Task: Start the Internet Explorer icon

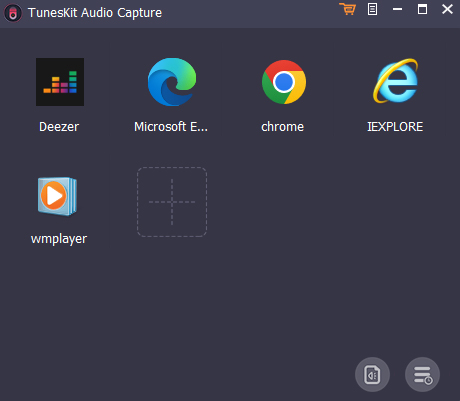Action: [396, 81]
